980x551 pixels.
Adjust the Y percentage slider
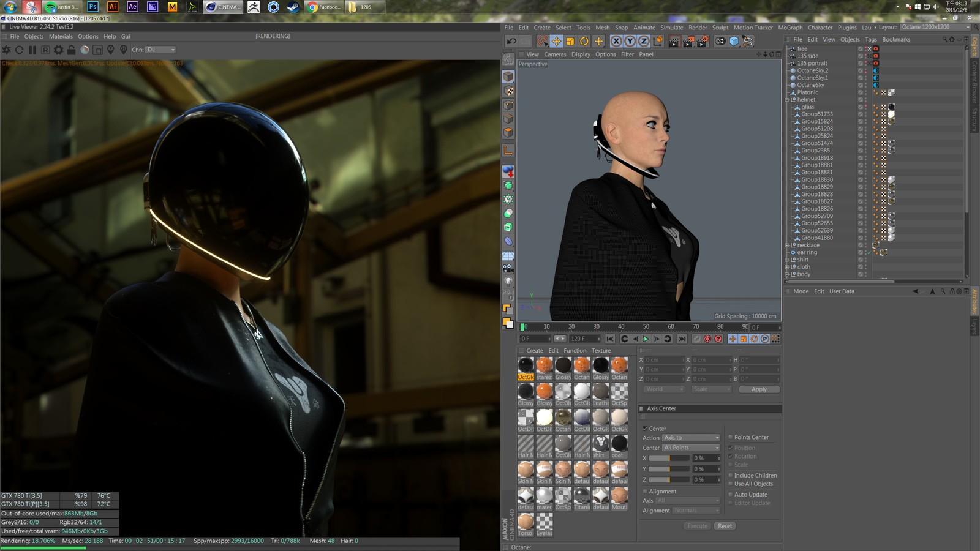pos(669,469)
